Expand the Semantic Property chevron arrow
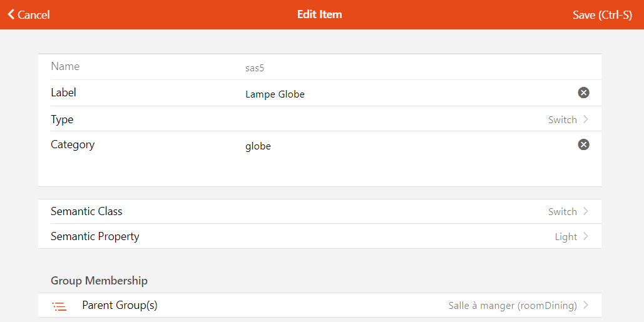The height and width of the screenshot is (322, 644). click(586, 236)
